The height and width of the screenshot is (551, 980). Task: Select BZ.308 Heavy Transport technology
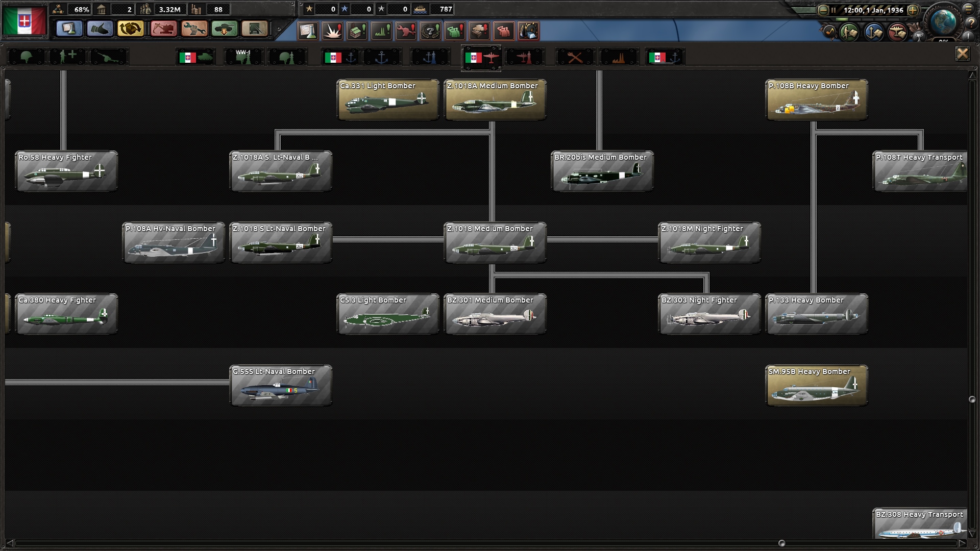tap(920, 523)
